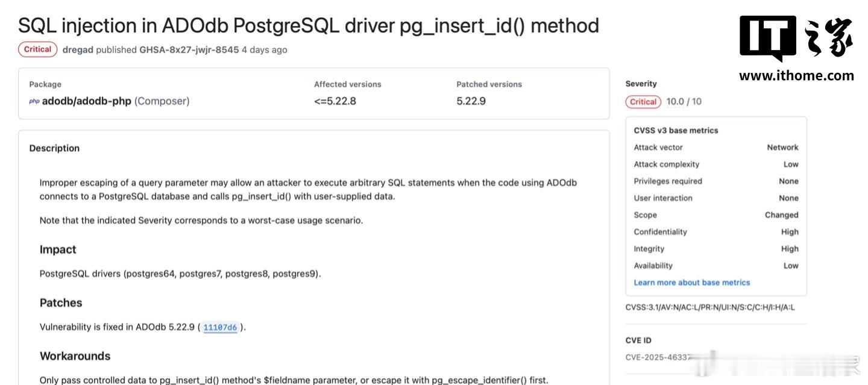The width and height of the screenshot is (868, 385).
Task: Open the dregad author profile
Action: pyautogui.click(x=78, y=50)
